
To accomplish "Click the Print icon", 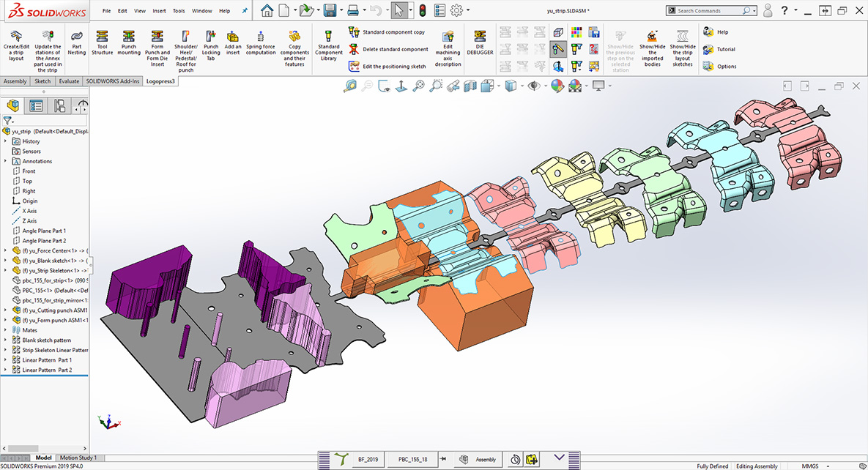I will tap(353, 10).
